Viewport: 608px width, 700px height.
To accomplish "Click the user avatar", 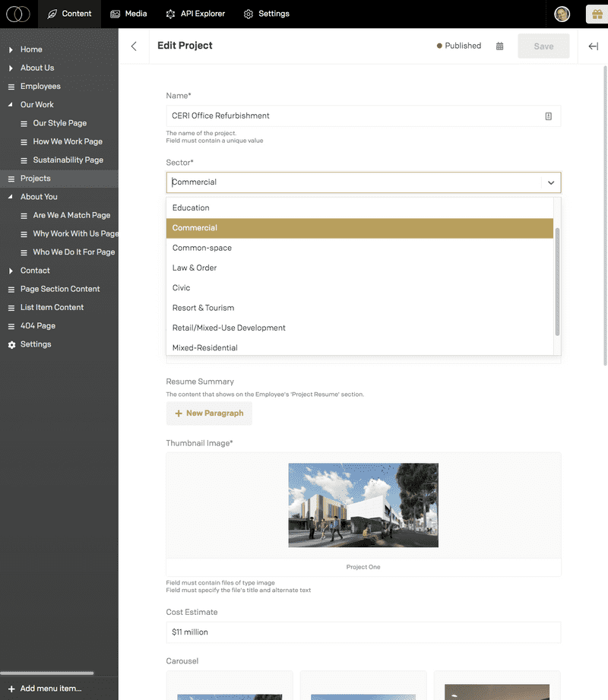I will click(x=562, y=14).
